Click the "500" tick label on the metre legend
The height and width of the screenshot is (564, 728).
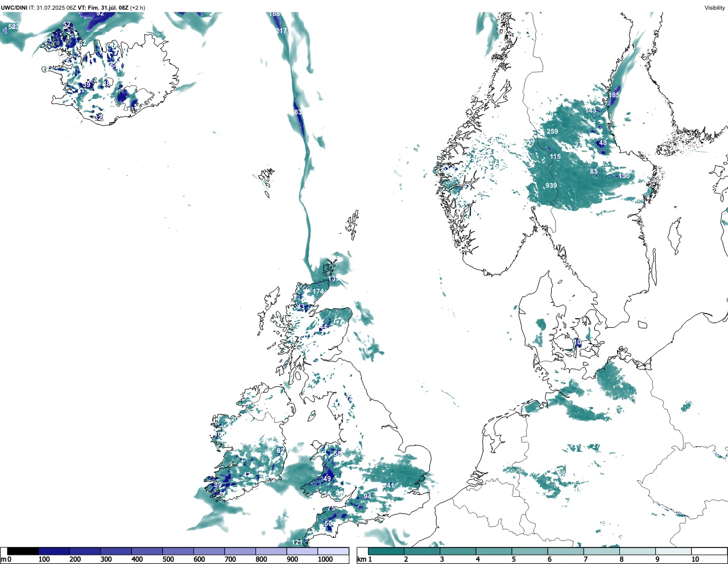[x=168, y=559]
